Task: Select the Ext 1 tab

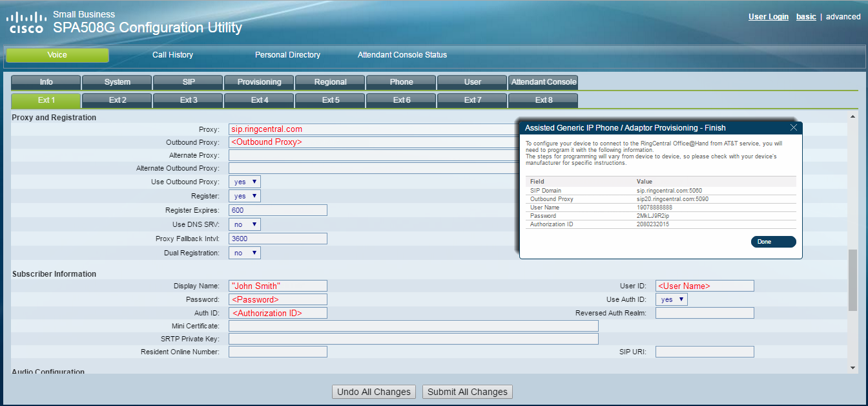Action: pyautogui.click(x=46, y=100)
